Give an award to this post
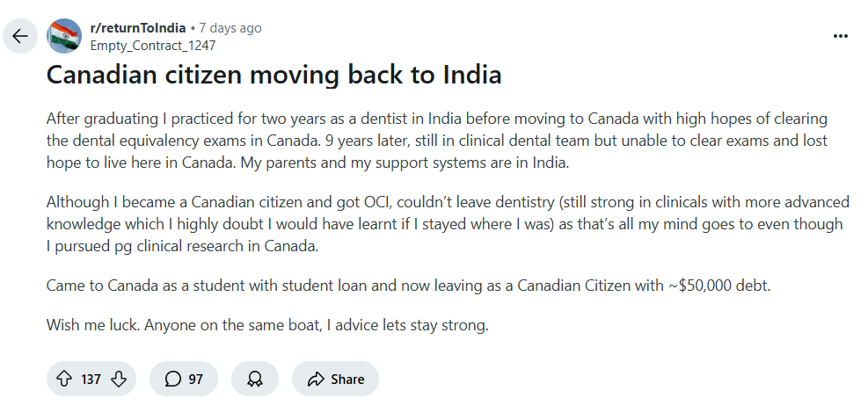Image resolution: width=868 pixels, height=405 pixels. pos(255,379)
